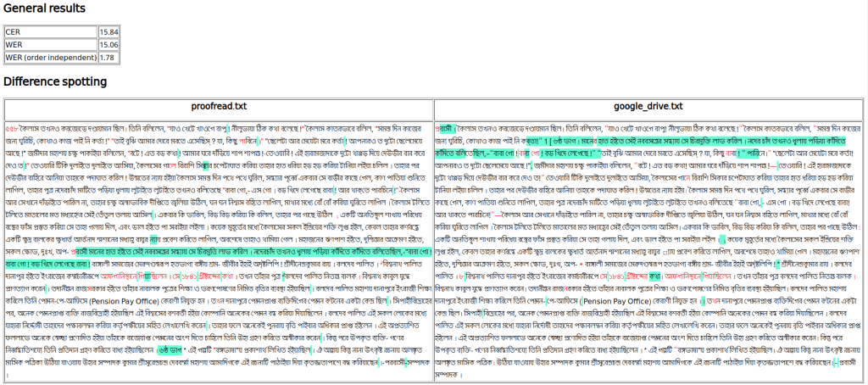Select the CER label cell
Screen dimensions: 868x385
point(50,31)
